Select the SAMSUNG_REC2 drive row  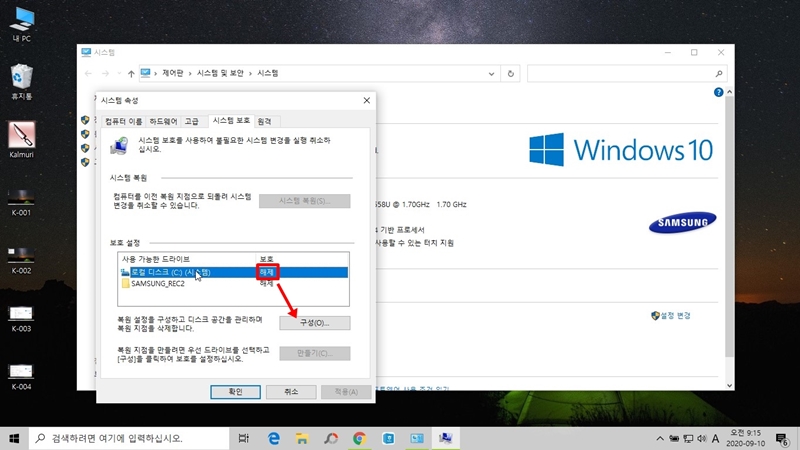coord(233,284)
